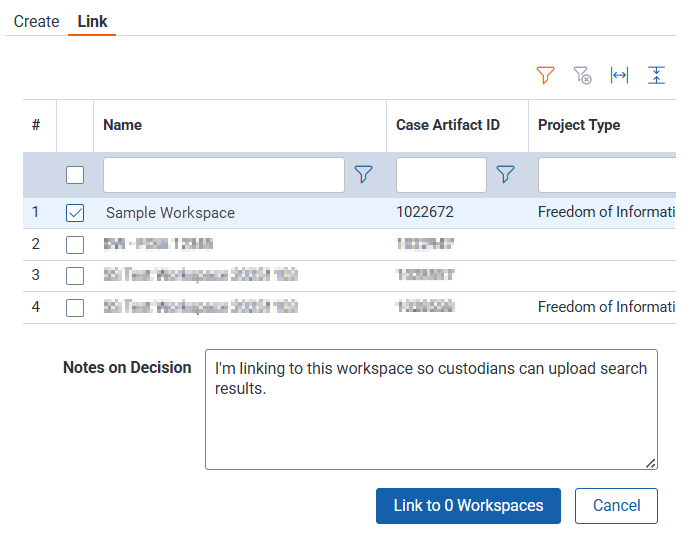Switch to the Create tab
This screenshot has height=539, width=698.
37,21
